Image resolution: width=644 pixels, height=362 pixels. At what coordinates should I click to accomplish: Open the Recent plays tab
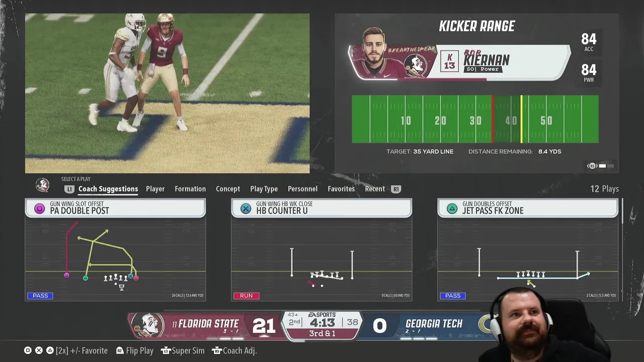pyautogui.click(x=375, y=189)
